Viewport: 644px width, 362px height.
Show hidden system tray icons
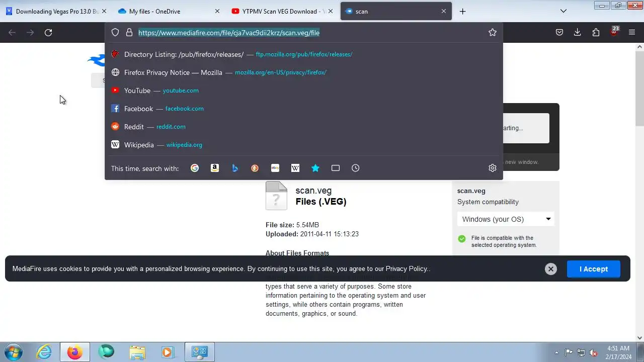556,352
